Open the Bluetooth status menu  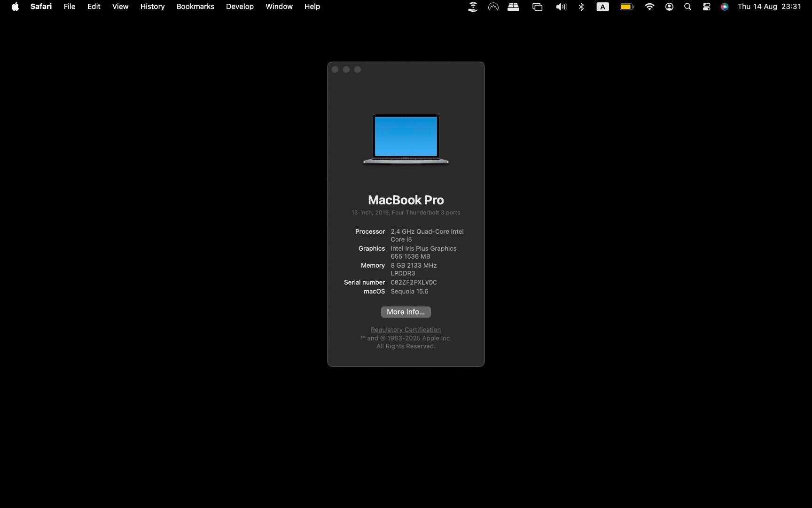pyautogui.click(x=581, y=7)
